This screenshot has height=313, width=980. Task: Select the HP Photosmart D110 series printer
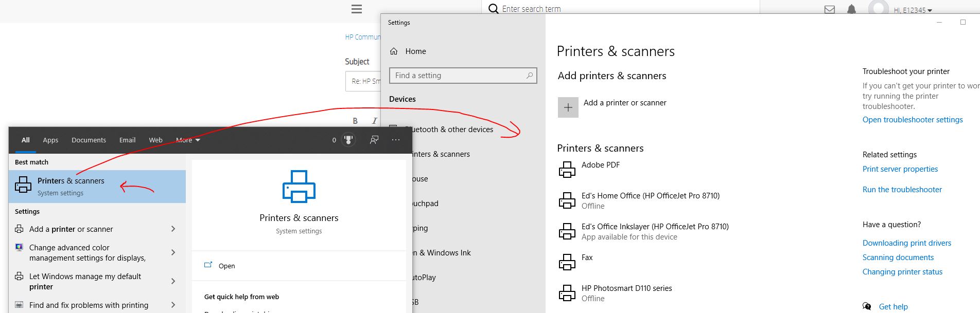pos(626,288)
